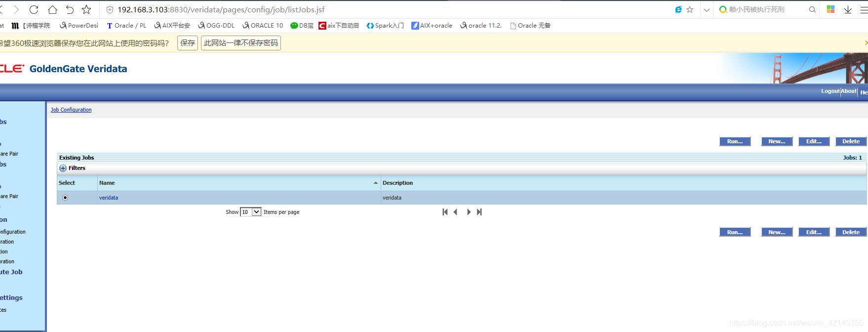Go to next page of jobs

469,212
